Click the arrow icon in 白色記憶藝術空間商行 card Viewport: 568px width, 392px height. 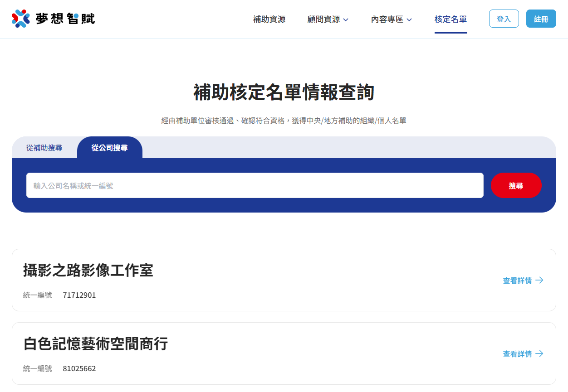click(x=539, y=353)
